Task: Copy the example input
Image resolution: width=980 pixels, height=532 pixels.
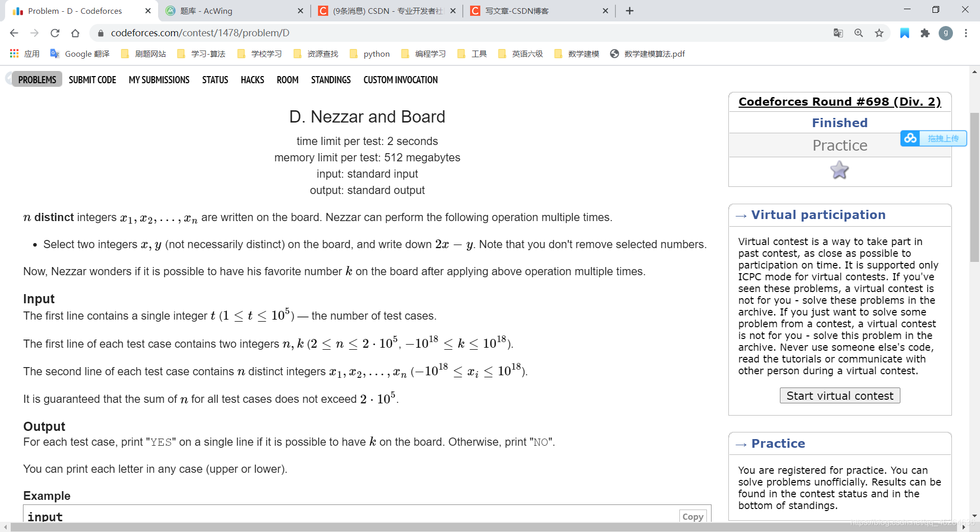Action: pos(693,516)
